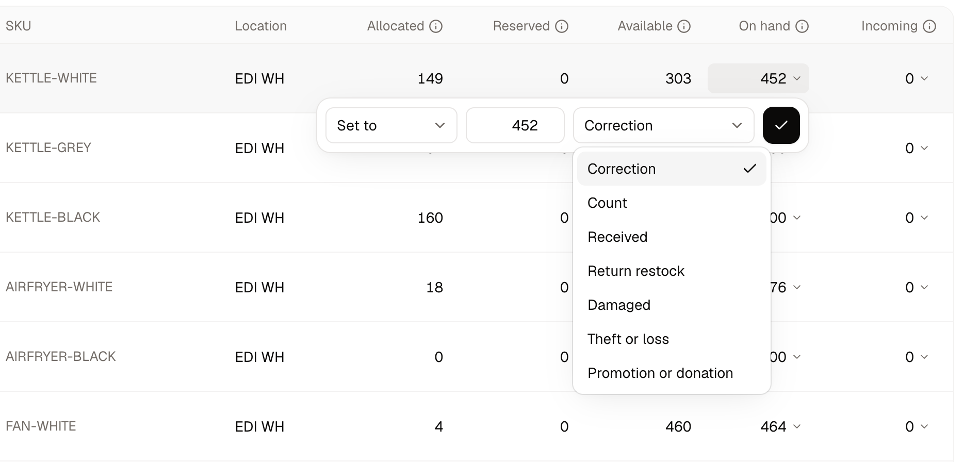This screenshot has width=980, height=462.
Task: Click Allocated value 149 for KETTLE-WHITE
Action: click(x=430, y=78)
